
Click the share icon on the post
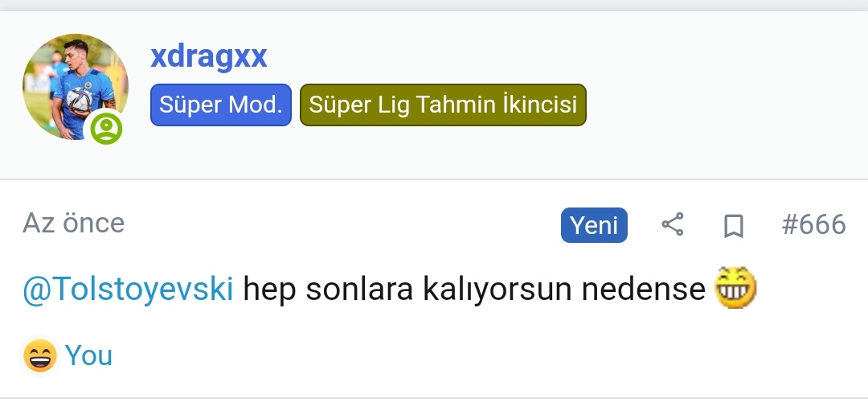coord(672,225)
